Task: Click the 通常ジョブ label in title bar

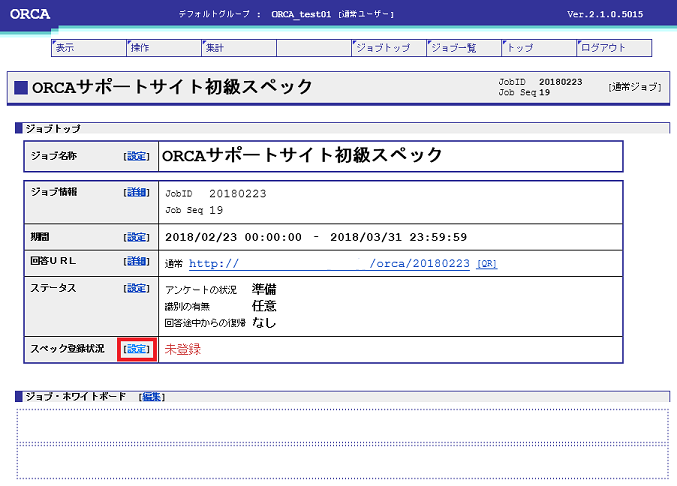Action: click(635, 87)
